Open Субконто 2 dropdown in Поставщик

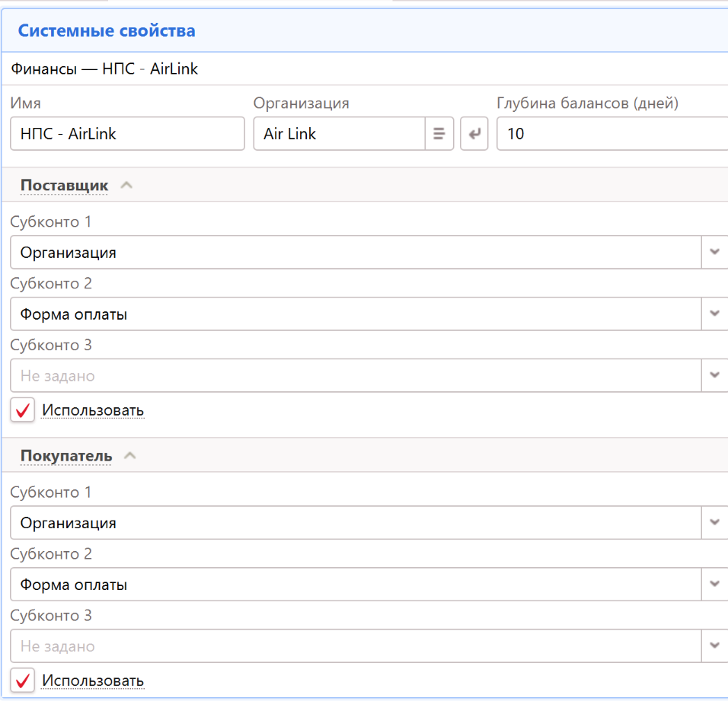pos(714,314)
